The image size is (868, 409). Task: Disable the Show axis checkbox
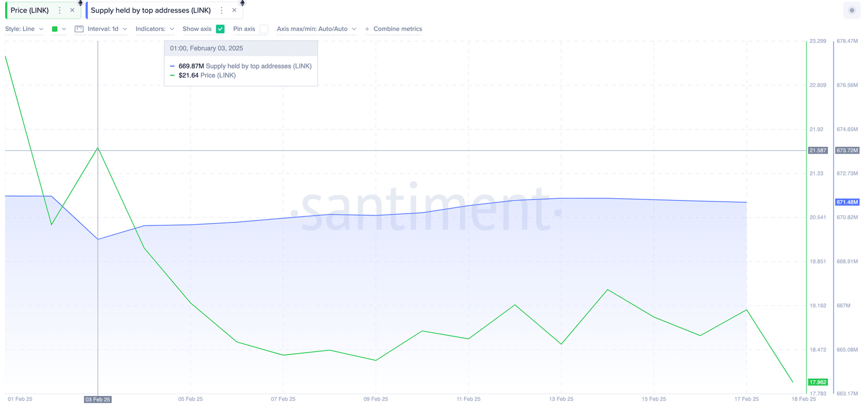220,29
